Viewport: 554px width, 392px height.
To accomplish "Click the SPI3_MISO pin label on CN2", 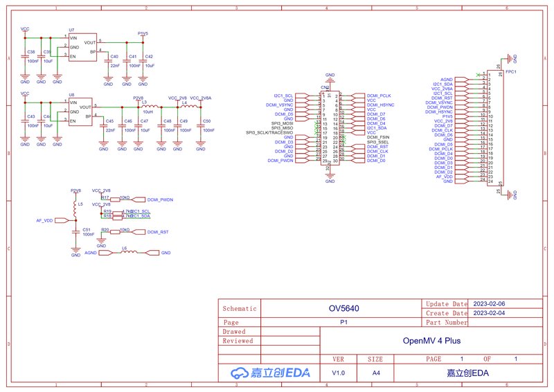I will 282,128.
